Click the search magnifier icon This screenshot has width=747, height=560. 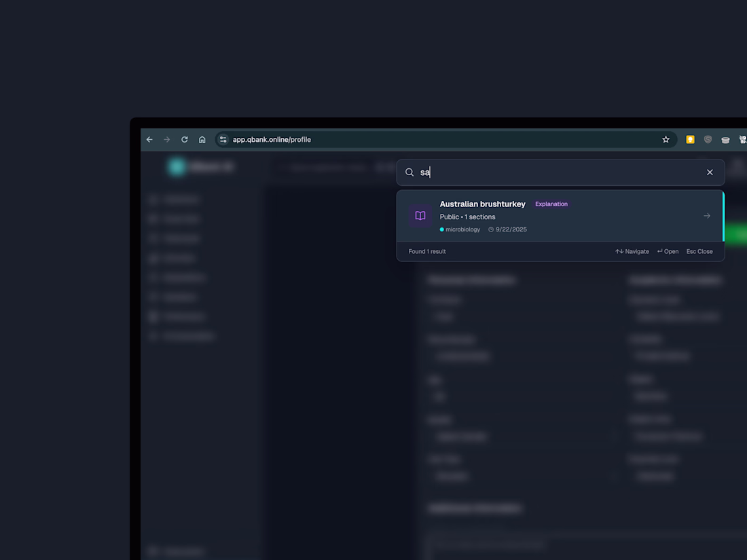[x=409, y=172]
